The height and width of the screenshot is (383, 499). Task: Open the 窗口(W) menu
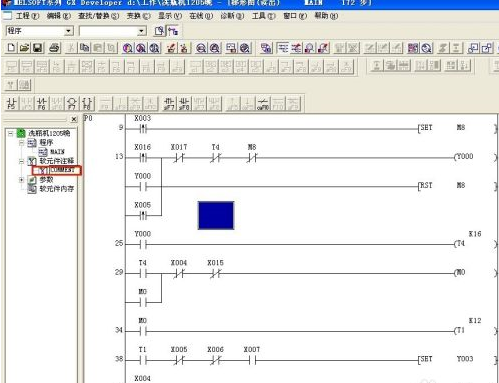295,16
